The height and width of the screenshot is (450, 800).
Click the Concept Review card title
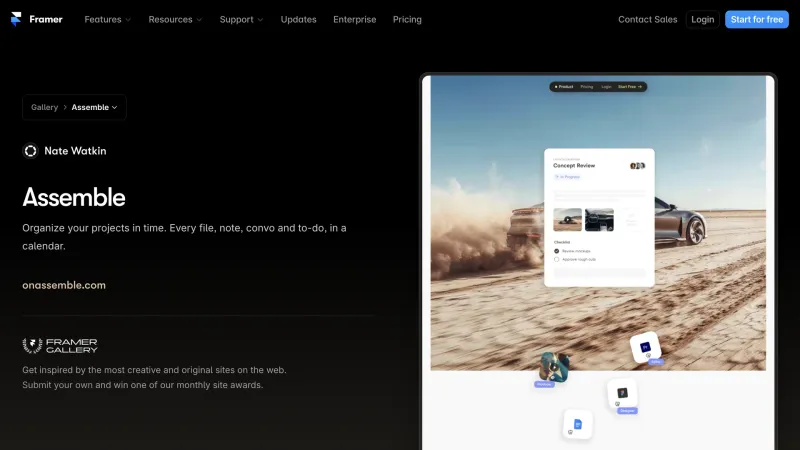tap(574, 165)
